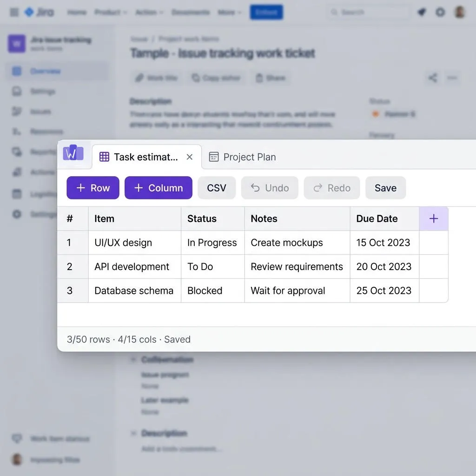Click the rows and cols status text
The width and height of the screenshot is (476, 476).
tap(128, 339)
